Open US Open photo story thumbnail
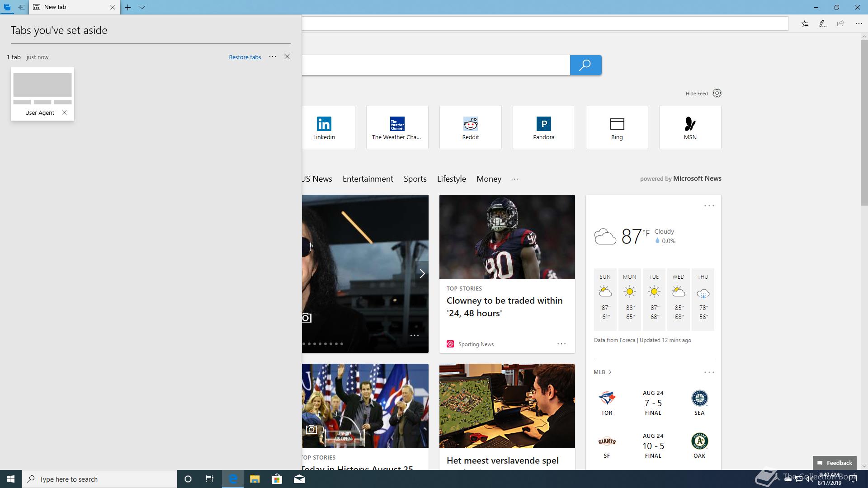Screen dimensions: 868x488 point(365,406)
